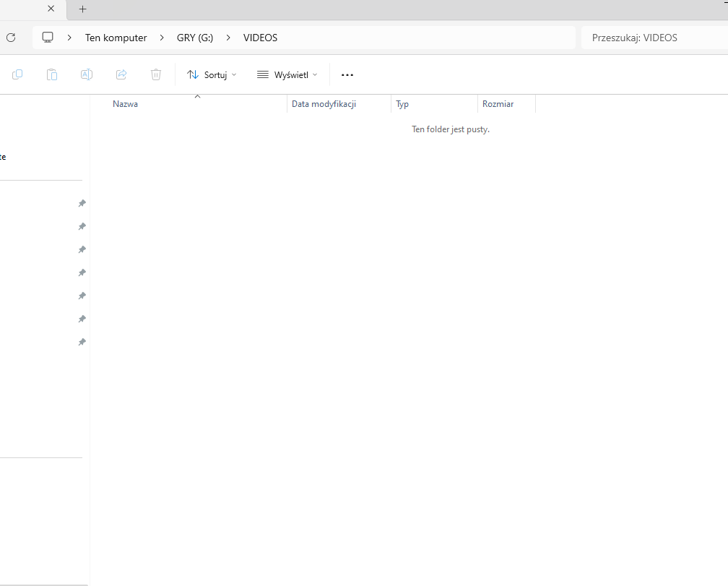Click the Przeszukaj: VIDEOS search field
Image resolution: width=728 pixels, height=586 pixels.
click(650, 38)
